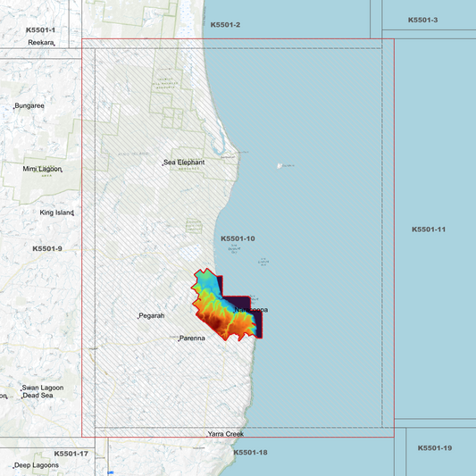Click the K5501-10 tile label

click(238, 238)
